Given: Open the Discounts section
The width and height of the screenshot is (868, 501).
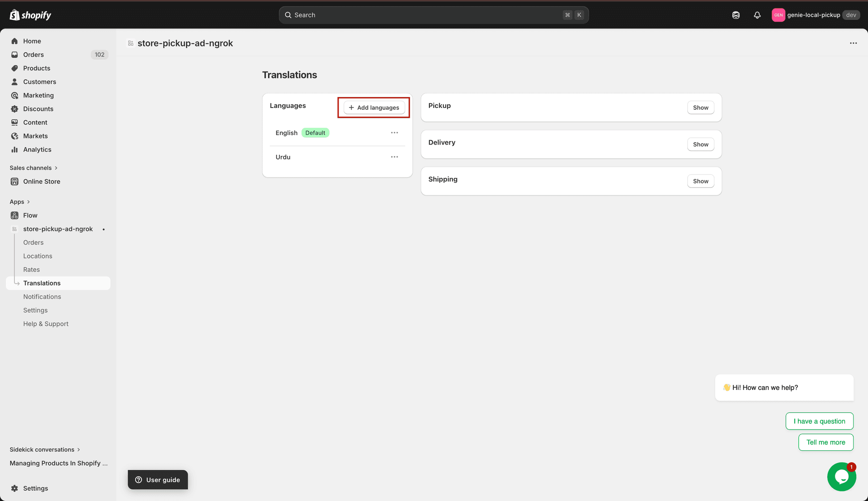Looking at the screenshot, I should click(x=38, y=108).
